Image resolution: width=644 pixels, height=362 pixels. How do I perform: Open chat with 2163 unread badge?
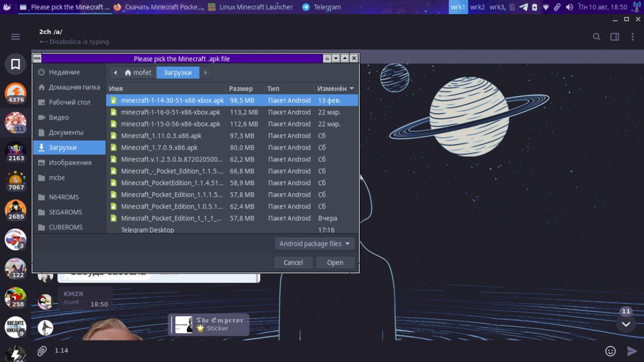coord(16,152)
